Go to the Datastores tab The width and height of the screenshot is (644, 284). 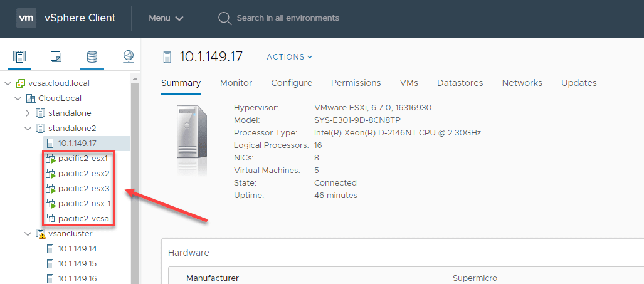point(460,83)
